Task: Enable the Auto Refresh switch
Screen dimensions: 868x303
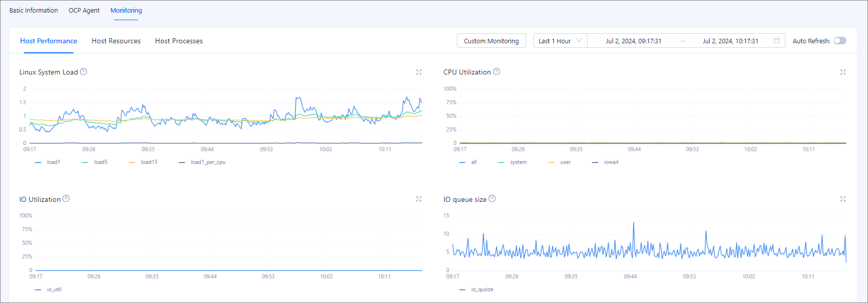Action: pyautogui.click(x=840, y=41)
